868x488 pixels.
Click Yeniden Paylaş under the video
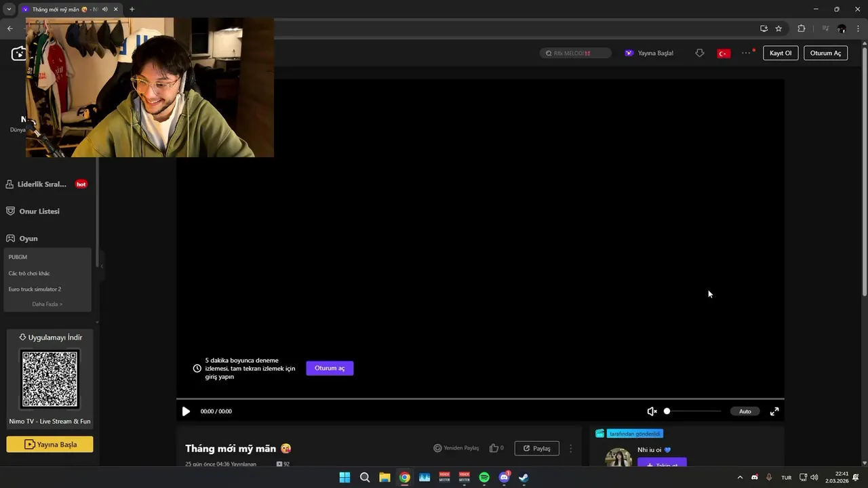click(456, 448)
